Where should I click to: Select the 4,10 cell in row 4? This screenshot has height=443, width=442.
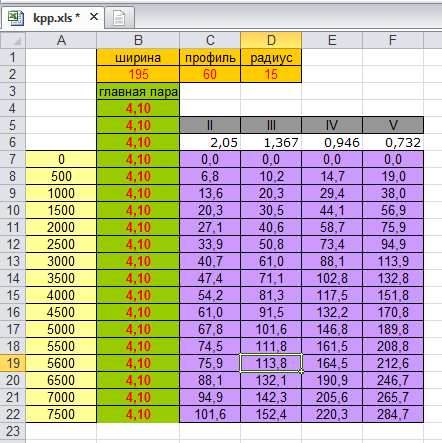[138, 108]
